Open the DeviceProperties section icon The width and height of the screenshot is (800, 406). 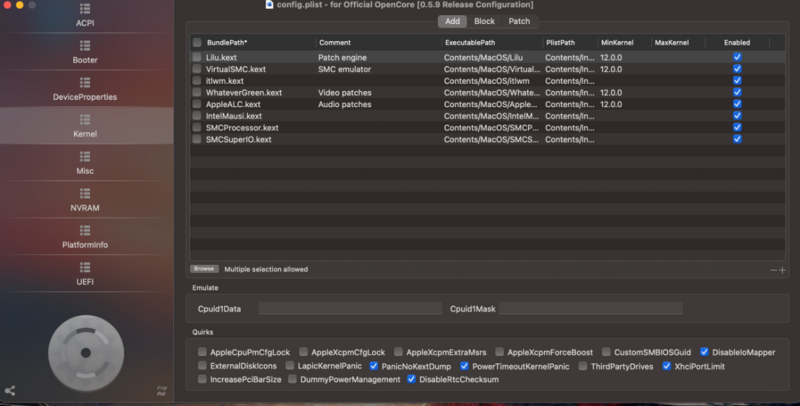(85, 83)
